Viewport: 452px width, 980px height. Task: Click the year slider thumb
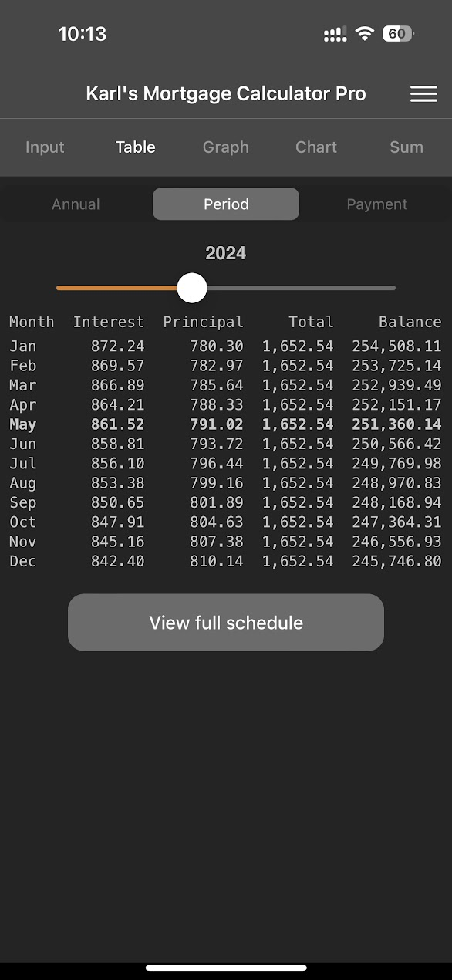point(192,288)
